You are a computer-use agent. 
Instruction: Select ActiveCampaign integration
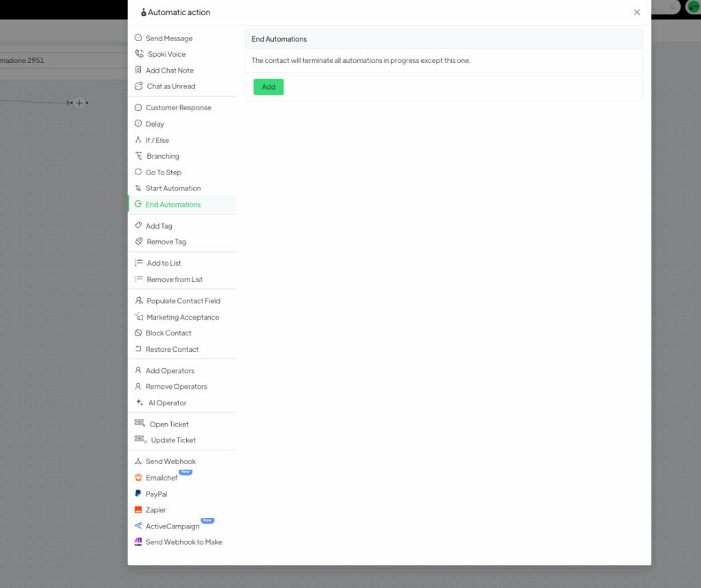click(x=173, y=526)
